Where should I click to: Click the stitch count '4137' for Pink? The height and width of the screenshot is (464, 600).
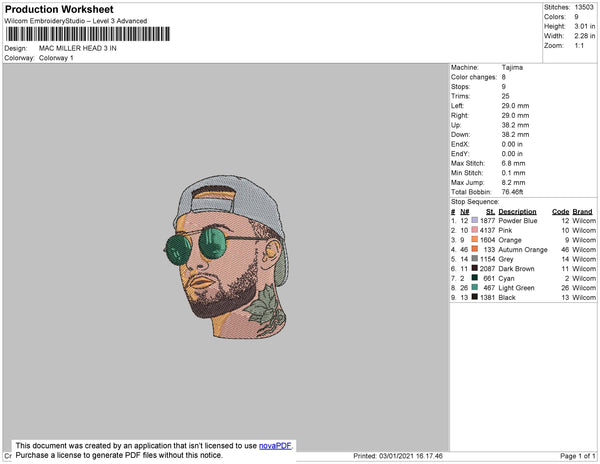pos(488,230)
